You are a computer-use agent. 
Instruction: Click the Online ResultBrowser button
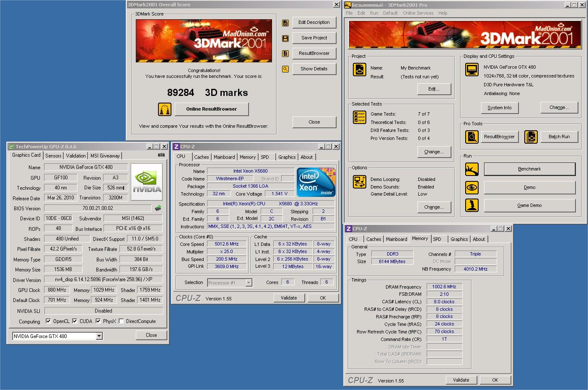point(212,109)
